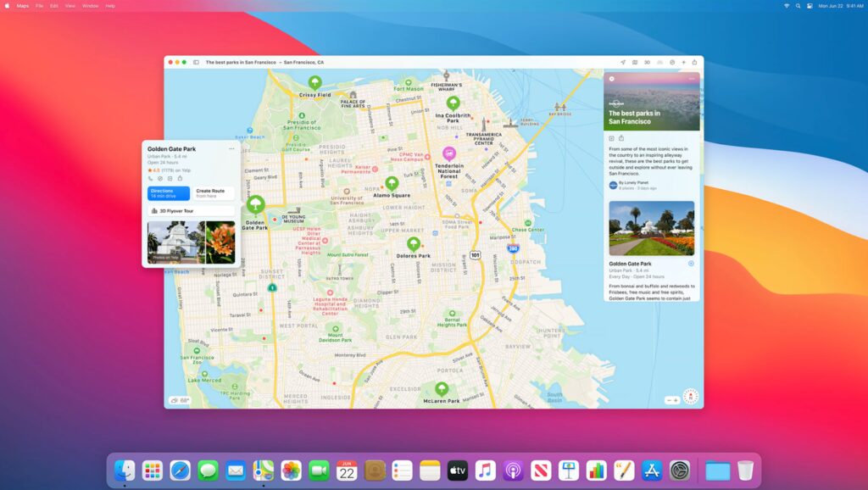
Task: Open the website icon on the place card
Action: point(160,179)
